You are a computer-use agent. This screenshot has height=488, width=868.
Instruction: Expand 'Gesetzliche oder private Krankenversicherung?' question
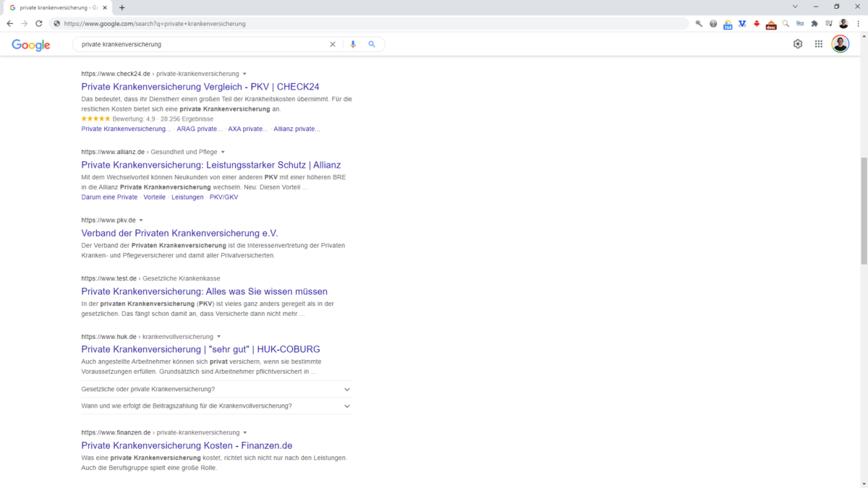tap(217, 389)
